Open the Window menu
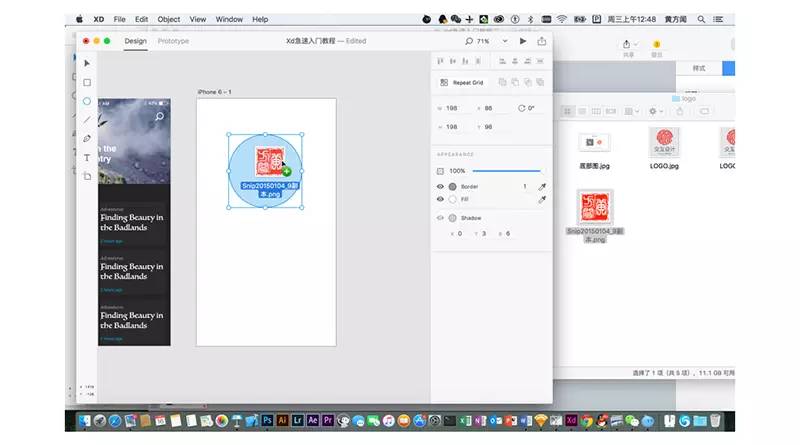 tap(229, 19)
